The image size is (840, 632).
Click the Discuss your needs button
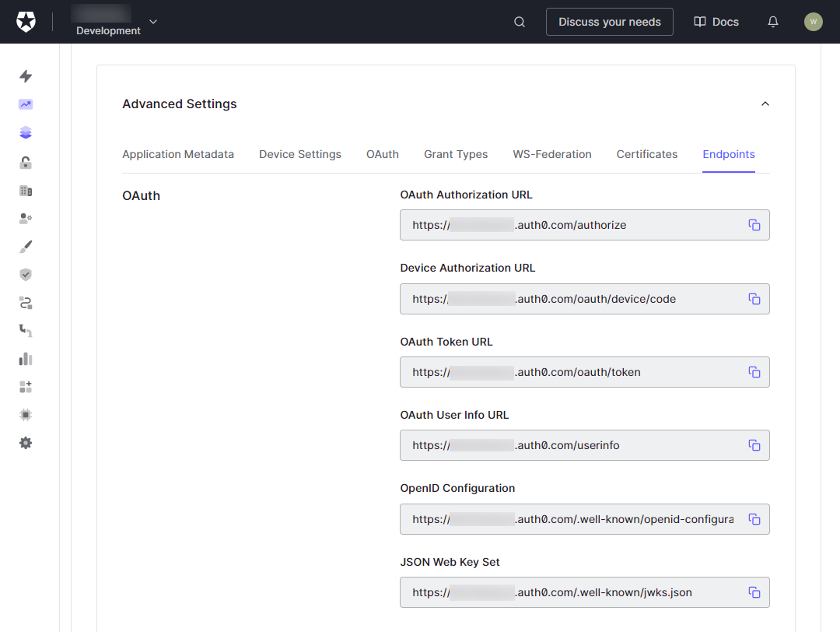[609, 22]
